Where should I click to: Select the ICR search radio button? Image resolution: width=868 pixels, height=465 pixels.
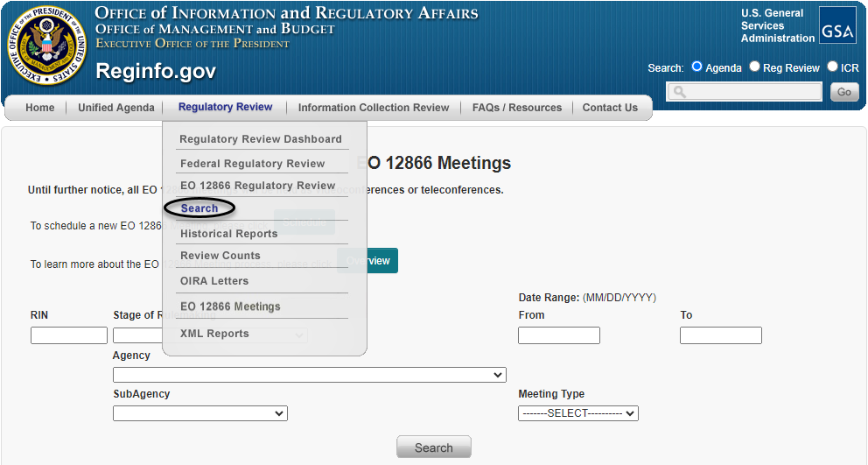[x=832, y=67]
